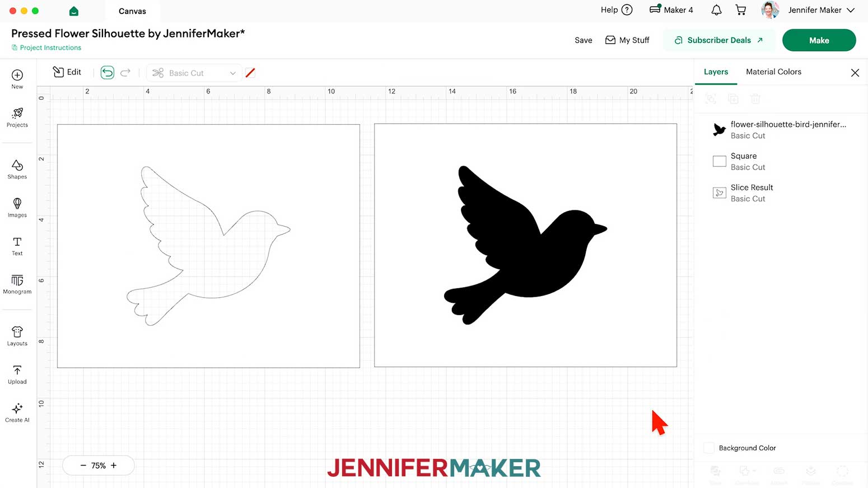This screenshot has height=488, width=868.
Task: Open the shopping cart
Action: pos(741,10)
